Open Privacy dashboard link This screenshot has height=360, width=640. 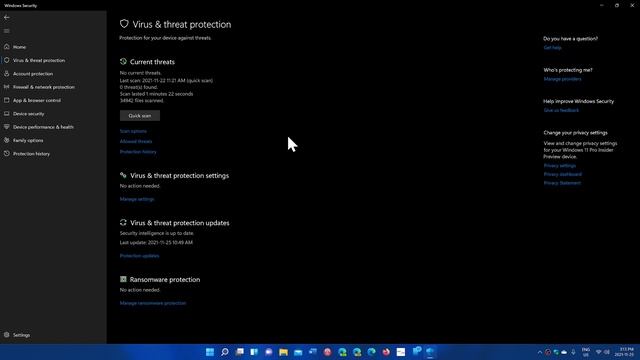563,174
